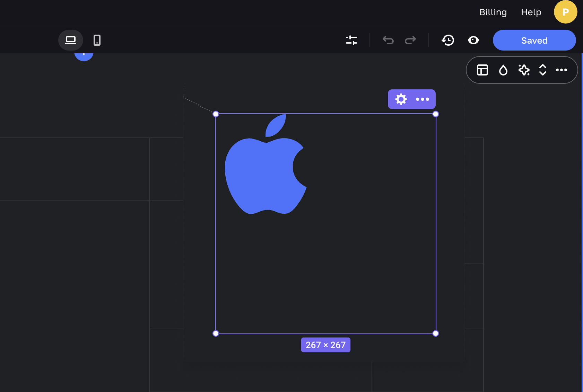The image size is (583, 392).
Task: Click the redo arrow
Action: pyautogui.click(x=410, y=40)
